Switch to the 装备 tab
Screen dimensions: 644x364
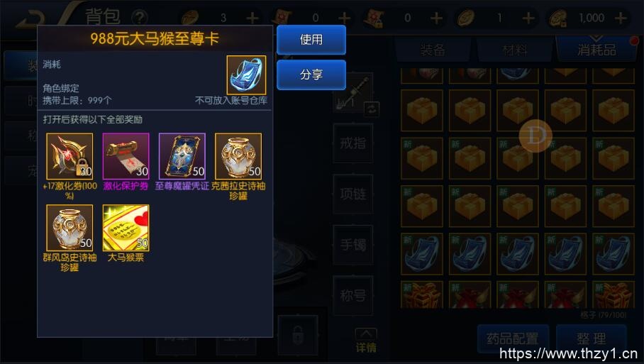click(433, 50)
